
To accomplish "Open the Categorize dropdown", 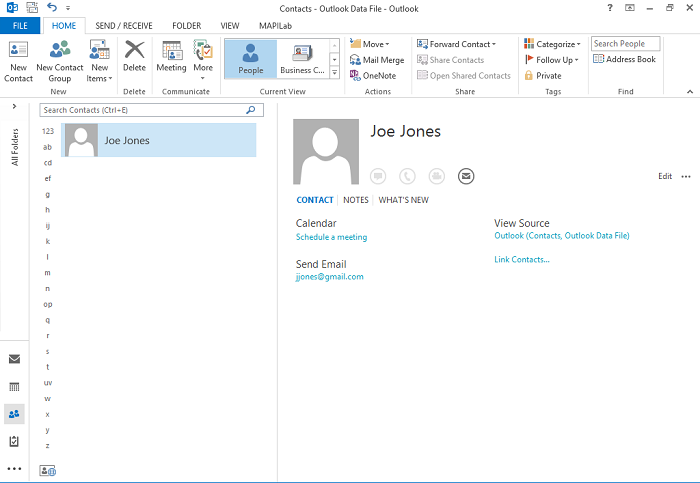I will click(552, 44).
